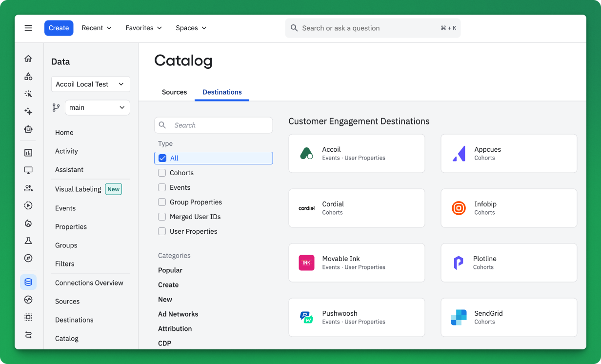Screen dimensions: 601x364
Task: Select the Attribution category
Action: 175,328
